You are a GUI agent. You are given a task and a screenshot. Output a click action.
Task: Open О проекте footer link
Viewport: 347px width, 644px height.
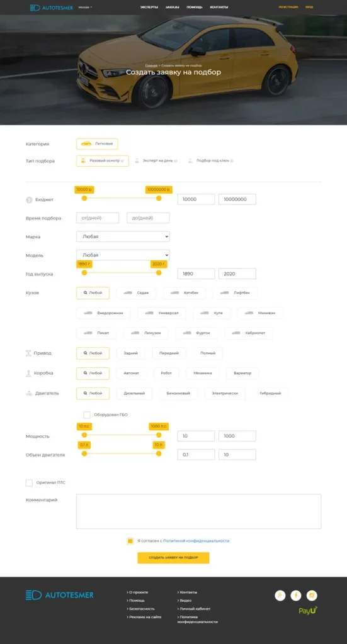(138, 592)
